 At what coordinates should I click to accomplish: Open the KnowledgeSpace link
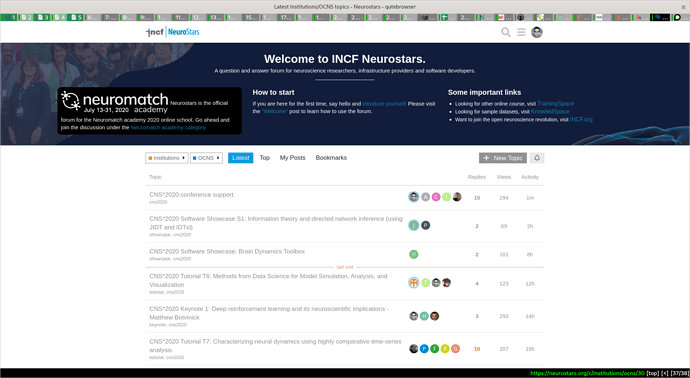pyautogui.click(x=550, y=112)
